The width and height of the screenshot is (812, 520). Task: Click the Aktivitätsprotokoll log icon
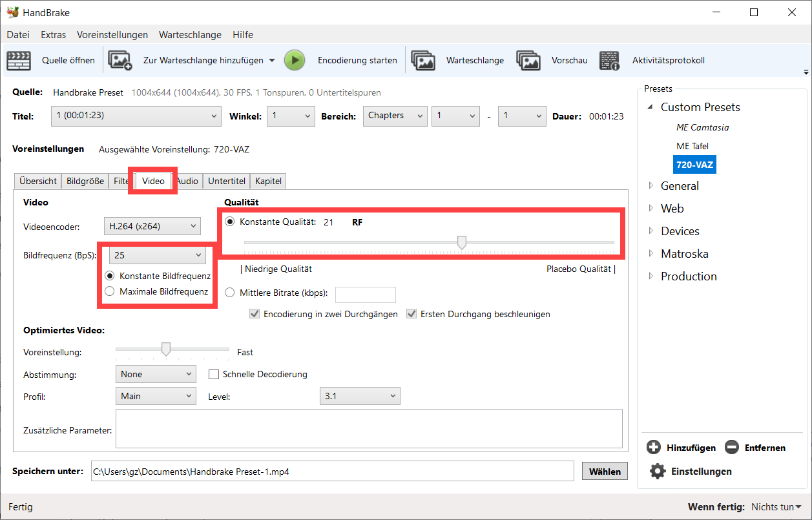click(x=609, y=60)
